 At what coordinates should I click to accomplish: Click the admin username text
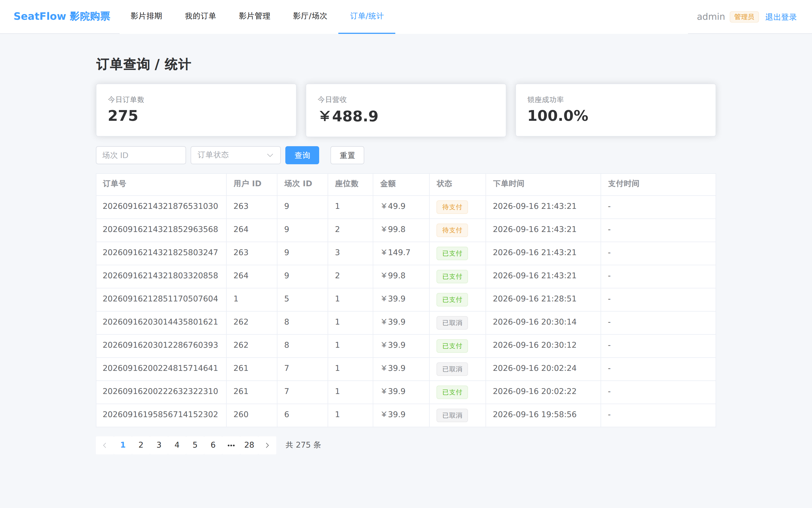711,17
